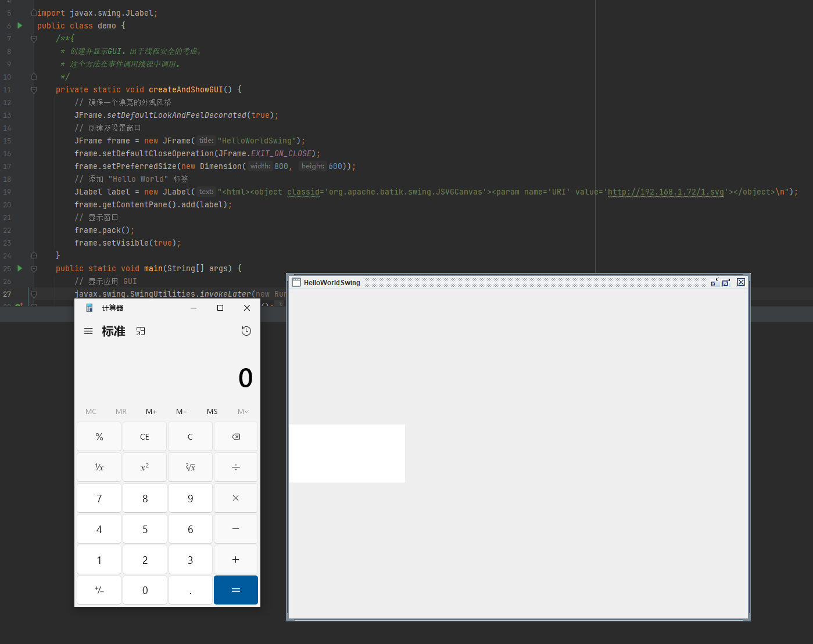813x644 pixels.
Task: Click the createAndShowGUI method name
Action: click(186, 89)
